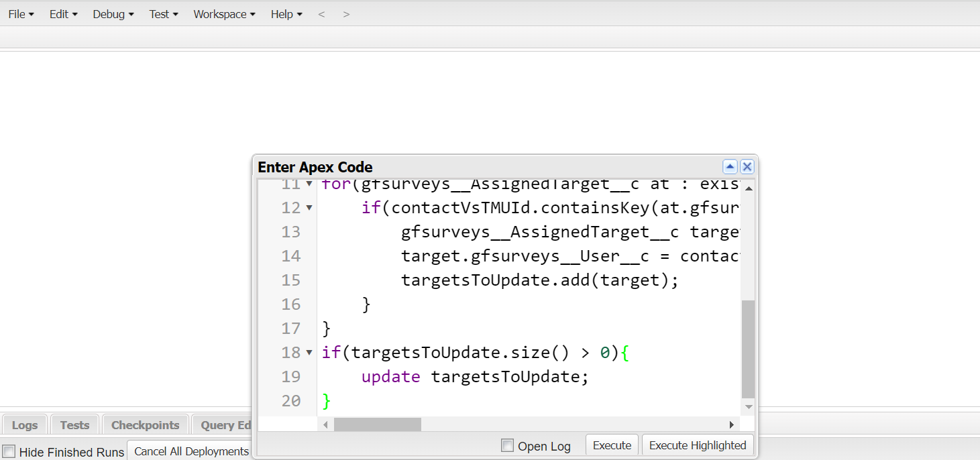Image resolution: width=980 pixels, height=460 pixels.
Task: Switch to the Checkpoints tab
Action: 145,425
